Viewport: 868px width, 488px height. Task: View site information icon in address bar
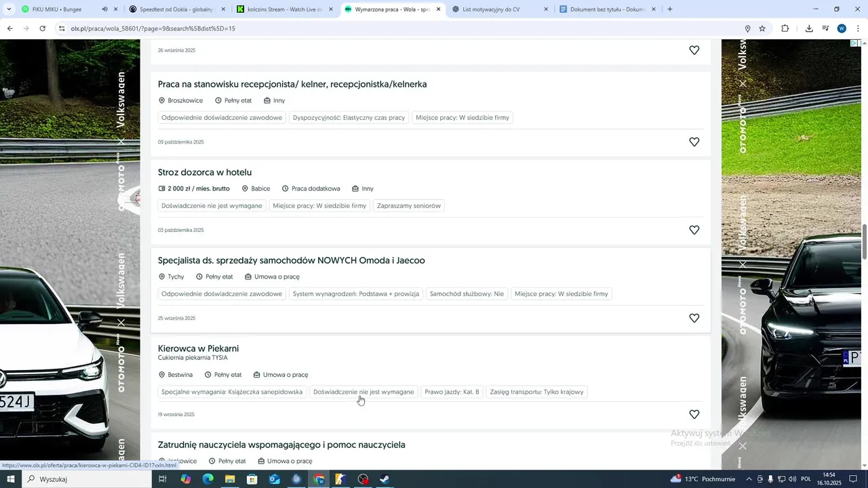(x=62, y=28)
